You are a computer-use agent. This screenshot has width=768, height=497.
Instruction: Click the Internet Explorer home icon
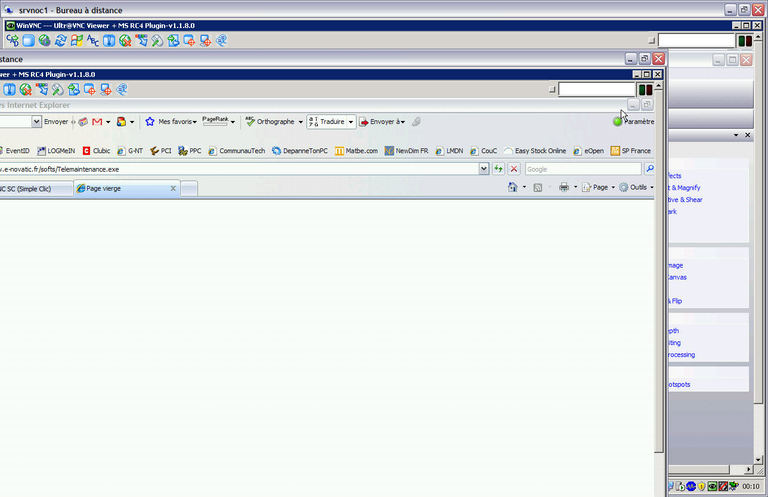pos(512,187)
